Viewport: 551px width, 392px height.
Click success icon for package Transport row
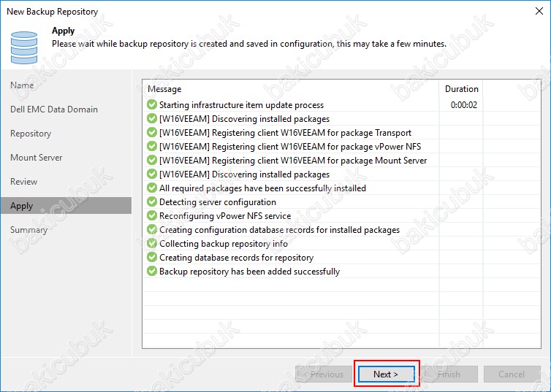(152, 132)
